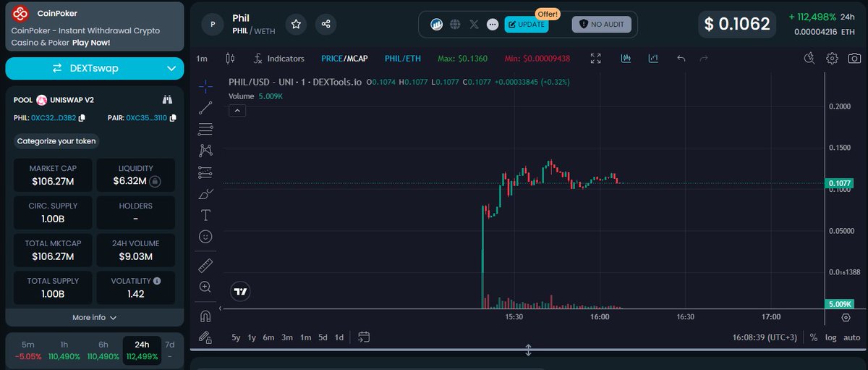Enter fullscreen chart mode

point(596,59)
